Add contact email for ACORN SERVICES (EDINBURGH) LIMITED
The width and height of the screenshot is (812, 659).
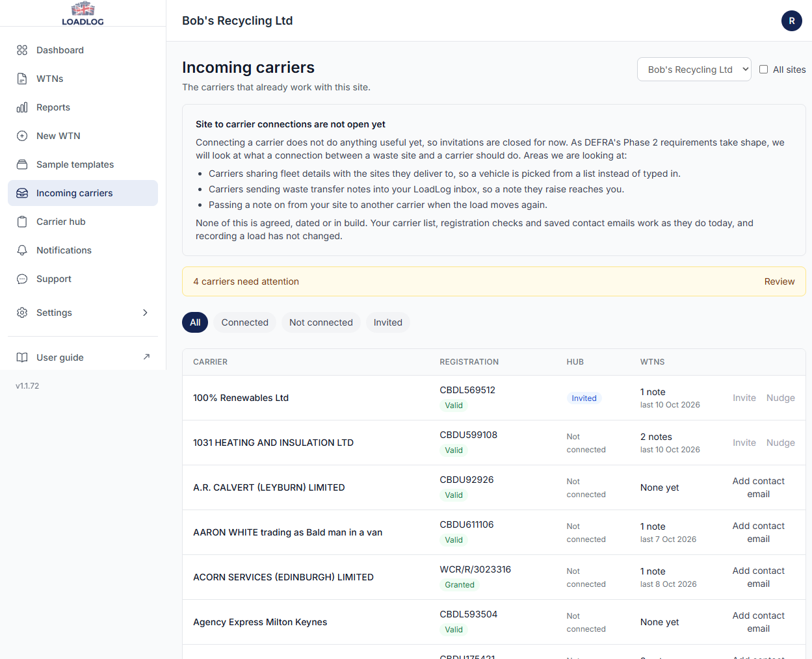[759, 577]
